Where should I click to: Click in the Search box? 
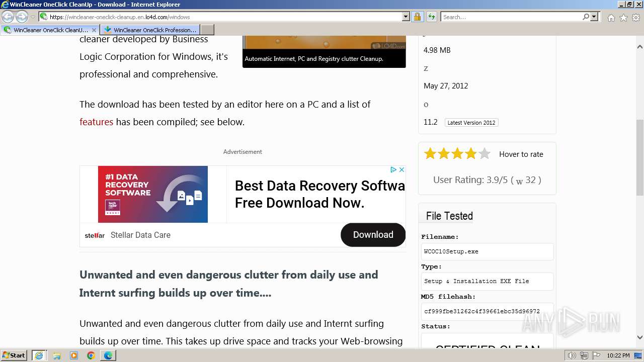click(512, 17)
